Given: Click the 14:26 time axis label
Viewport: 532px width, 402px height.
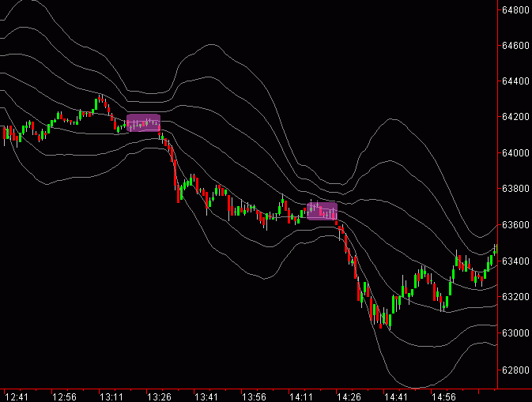Looking at the screenshot, I should click(x=349, y=396).
